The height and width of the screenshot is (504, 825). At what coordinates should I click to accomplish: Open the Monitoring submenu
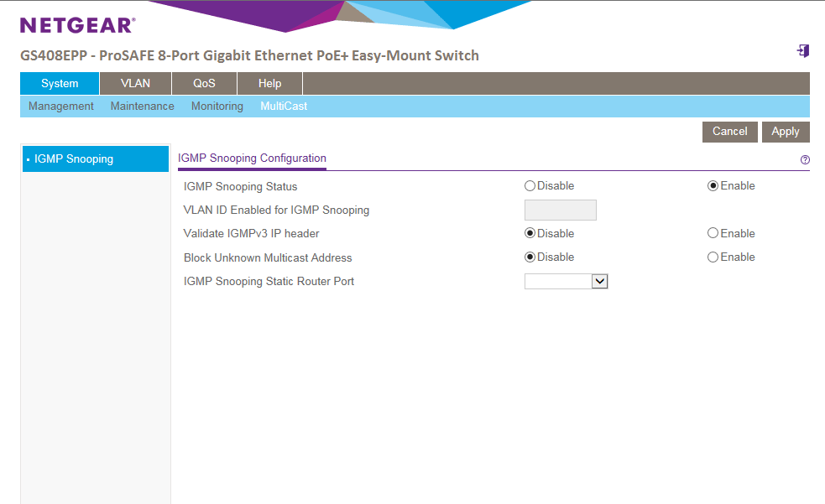tap(217, 107)
